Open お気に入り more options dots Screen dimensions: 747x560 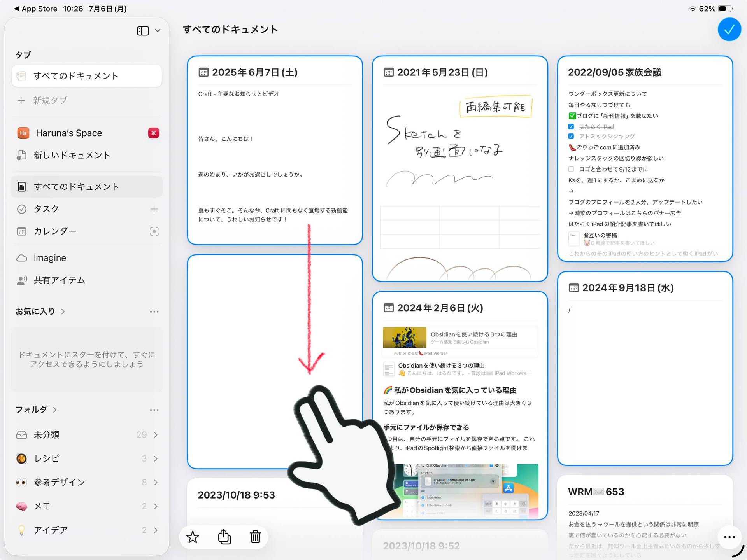pyautogui.click(x=154, y=311)
